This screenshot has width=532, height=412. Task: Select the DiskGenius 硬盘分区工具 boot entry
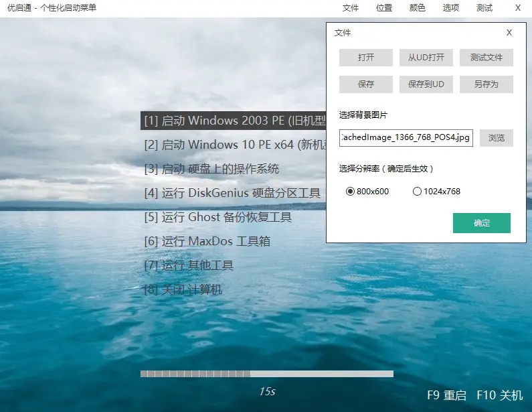(x=232, y=193)
